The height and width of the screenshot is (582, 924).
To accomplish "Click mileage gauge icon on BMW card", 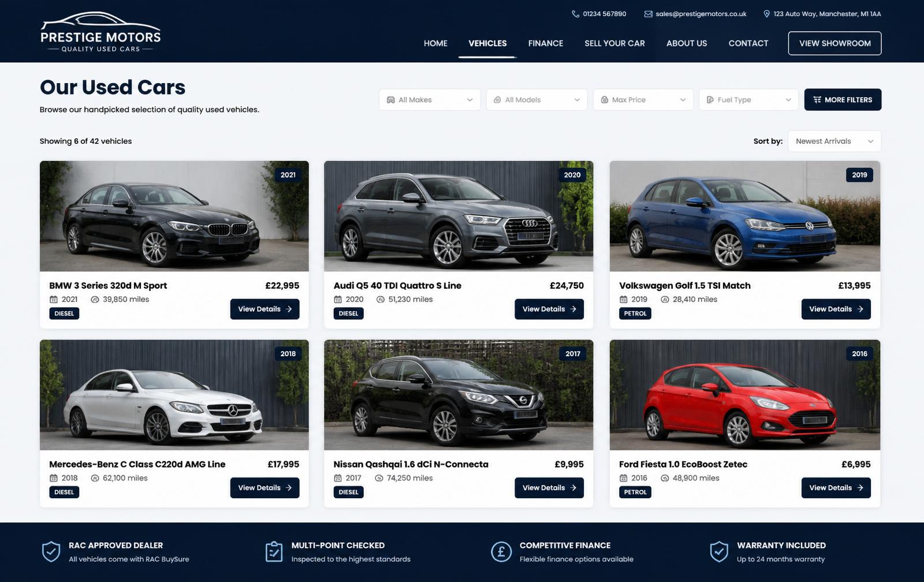I will click(95, 300).
